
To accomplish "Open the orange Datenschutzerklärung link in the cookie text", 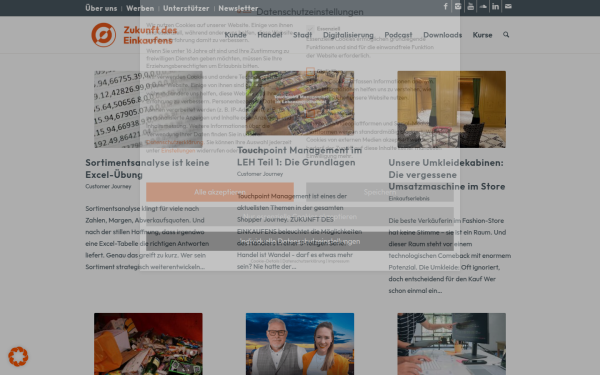I will 174,142.
